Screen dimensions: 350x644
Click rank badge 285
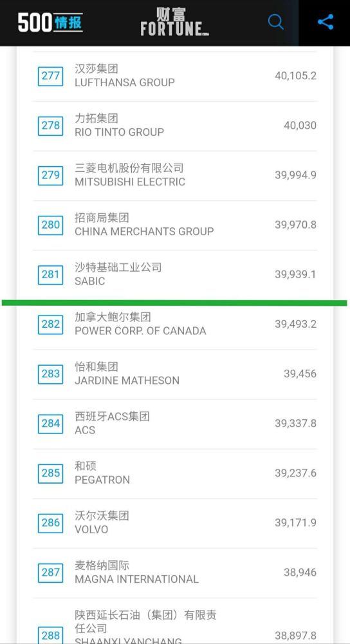pyautogui.click(x=50, y=473)
